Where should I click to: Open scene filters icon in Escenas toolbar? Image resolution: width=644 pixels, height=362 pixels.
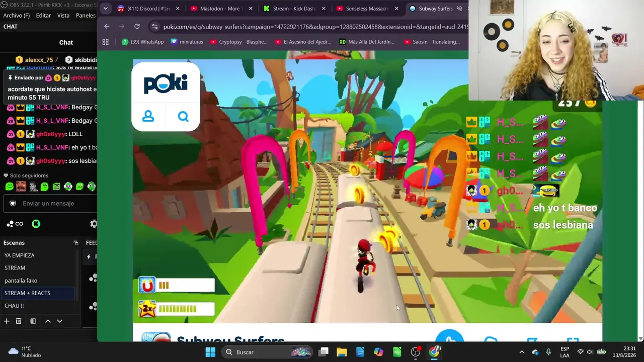[x=33, y=321]
